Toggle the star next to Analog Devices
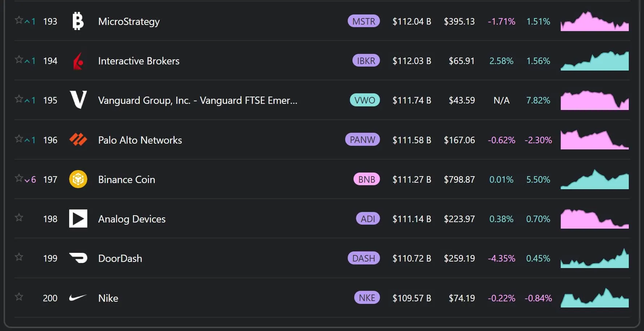 pyautogui.click(x=18, y=217)
